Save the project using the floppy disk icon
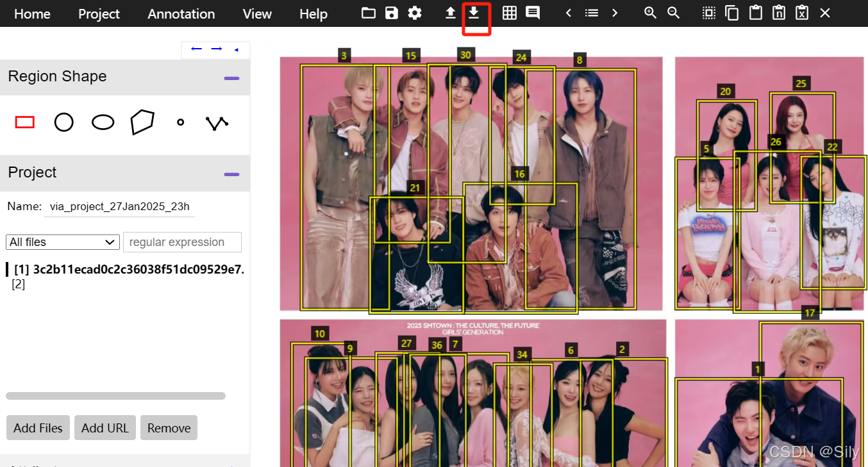Screen dimensions: 868x467 click(392, 13)
